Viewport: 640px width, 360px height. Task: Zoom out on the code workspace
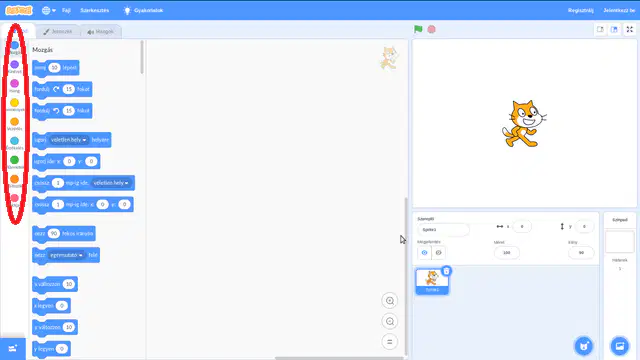click(390, 322)
